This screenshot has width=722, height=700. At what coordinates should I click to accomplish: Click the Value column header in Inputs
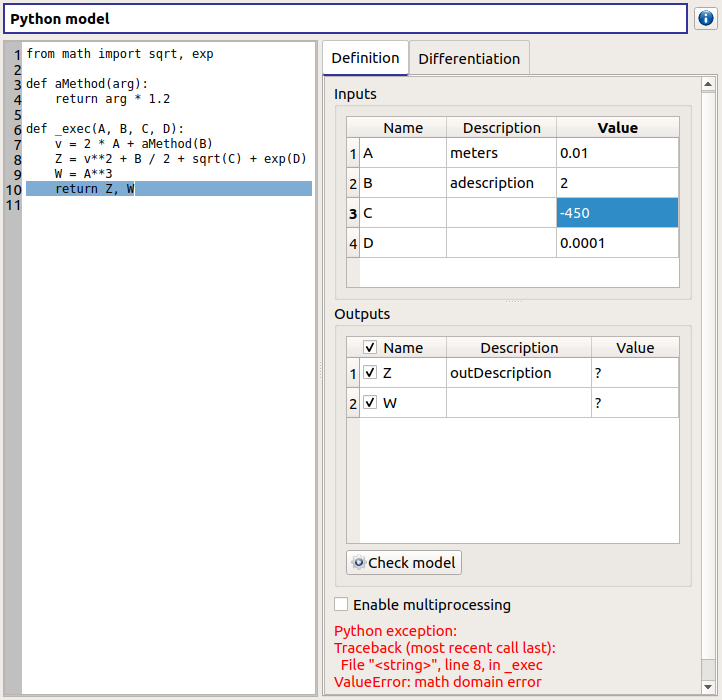click(617, 128)
